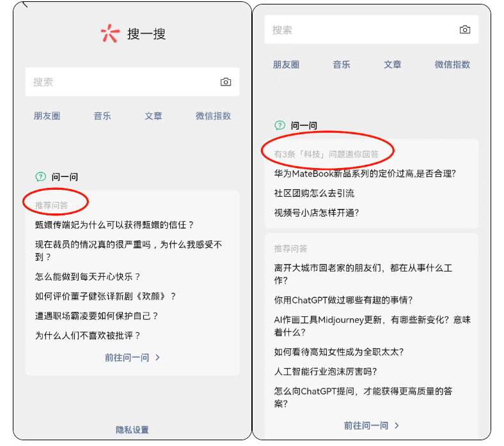Open question 怎么向ChatGPT提问
The height and width of the screenshot is (446, 504).
tap(363, 397)
